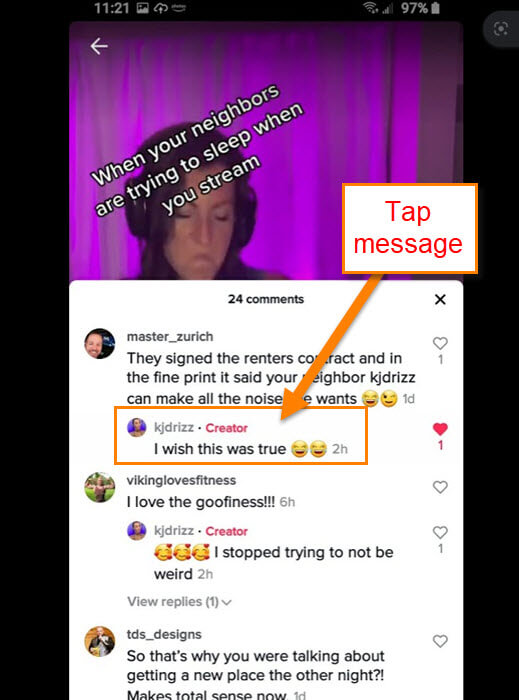
Task: Open the vikinglovesfitness username link
Action: pos(182,480)
